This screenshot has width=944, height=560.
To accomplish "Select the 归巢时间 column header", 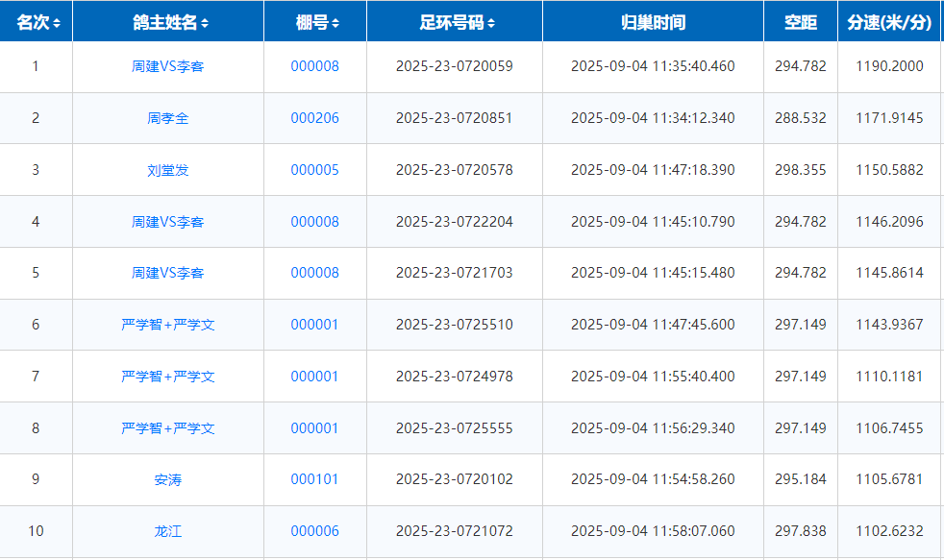I will point(653,22).
